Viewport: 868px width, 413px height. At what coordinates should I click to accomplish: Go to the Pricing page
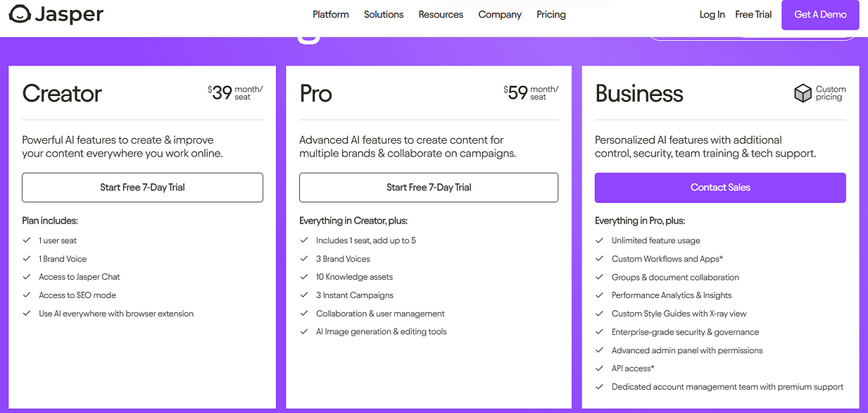551,14
